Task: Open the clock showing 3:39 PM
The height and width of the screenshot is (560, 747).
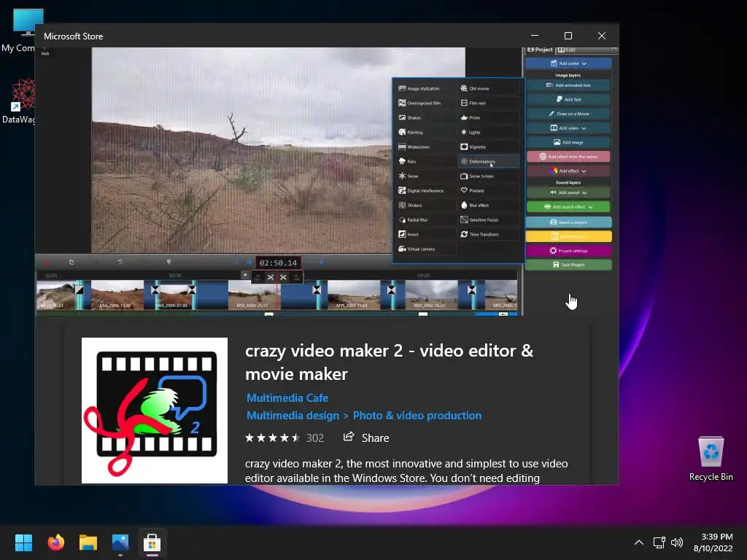Action: [713, 542]
